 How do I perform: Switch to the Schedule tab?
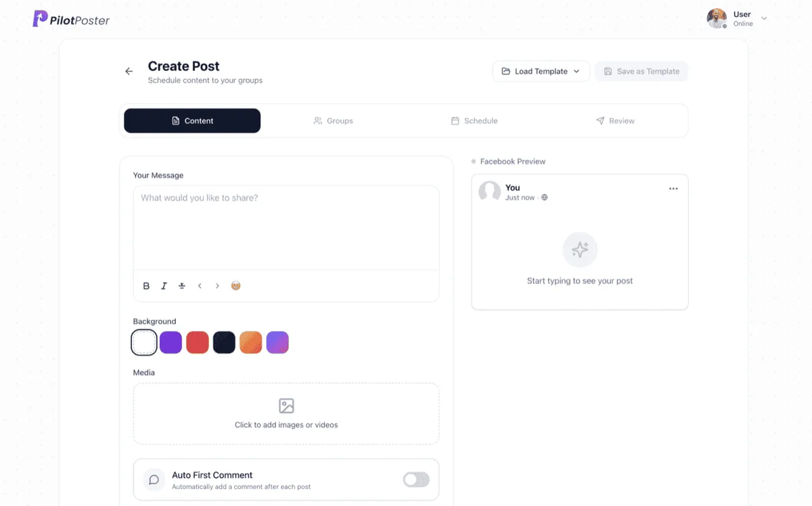pos(474,120)
